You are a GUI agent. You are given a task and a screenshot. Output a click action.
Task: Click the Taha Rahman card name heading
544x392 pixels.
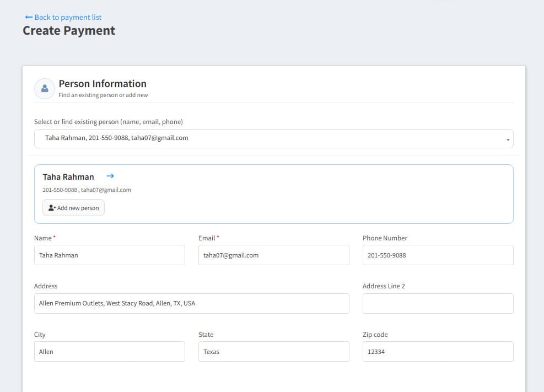pyautogui.click(x=68, y=177)
